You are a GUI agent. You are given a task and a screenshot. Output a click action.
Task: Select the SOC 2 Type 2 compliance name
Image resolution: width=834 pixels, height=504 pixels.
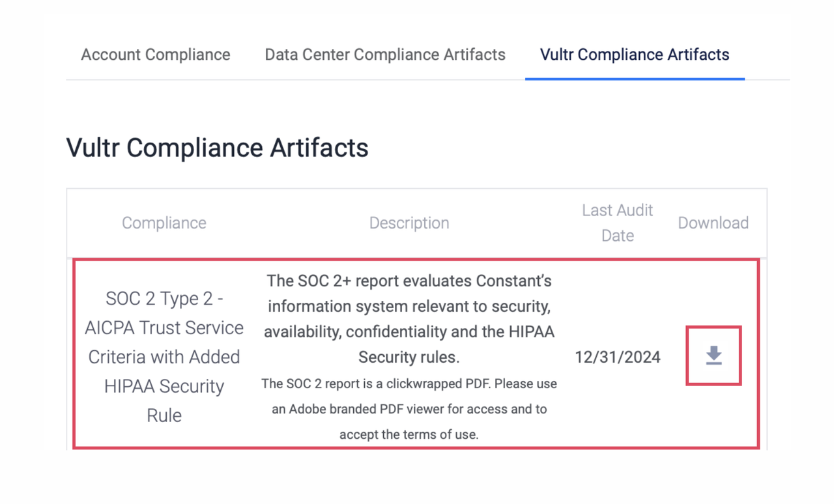(164, 356)
